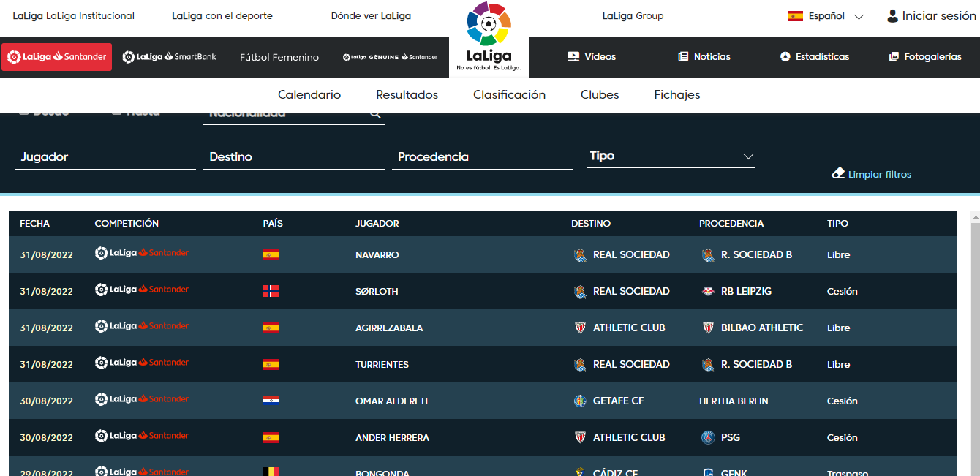The image size is (980, 476).
Task: Click LaLiga Santander logo in Navarro row
Action: [x=142, y=253]
